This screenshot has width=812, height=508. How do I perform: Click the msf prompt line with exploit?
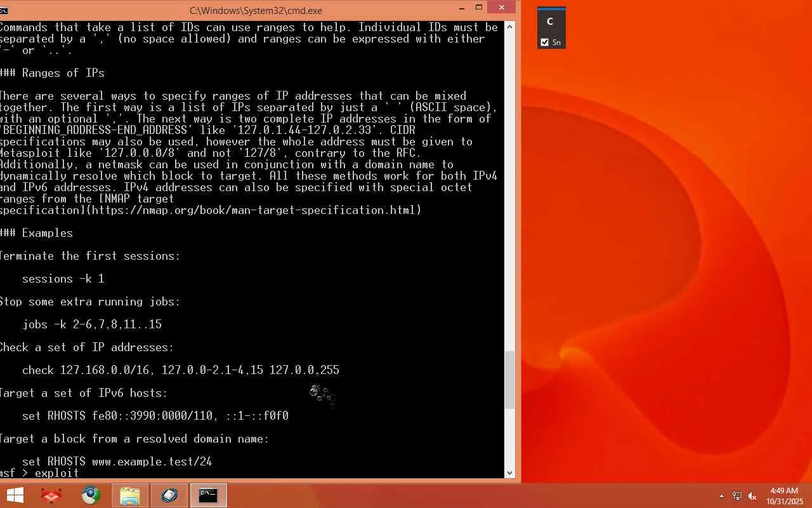[x=40, y=473]
